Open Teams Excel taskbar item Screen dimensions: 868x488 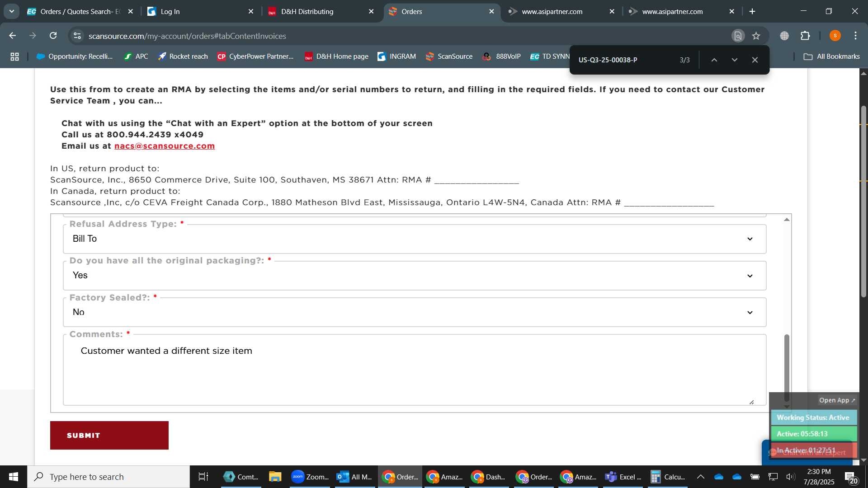pos(623,477)
